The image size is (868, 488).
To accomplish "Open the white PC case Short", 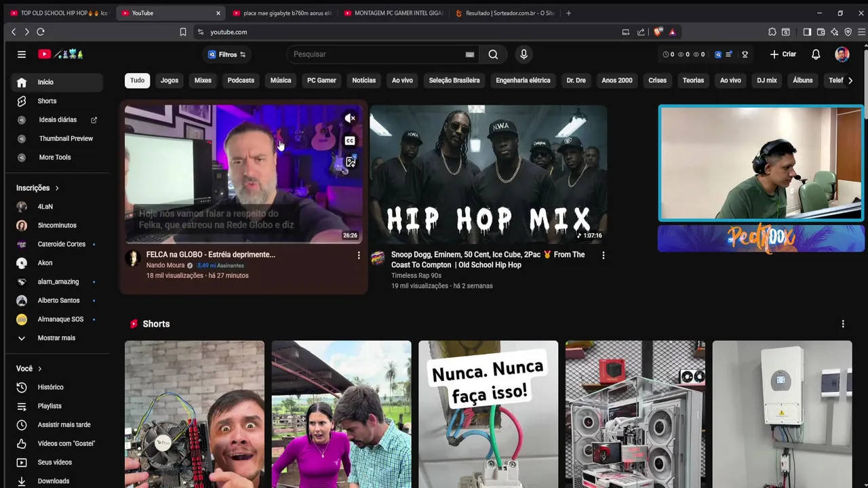I will tap(635, 414).
